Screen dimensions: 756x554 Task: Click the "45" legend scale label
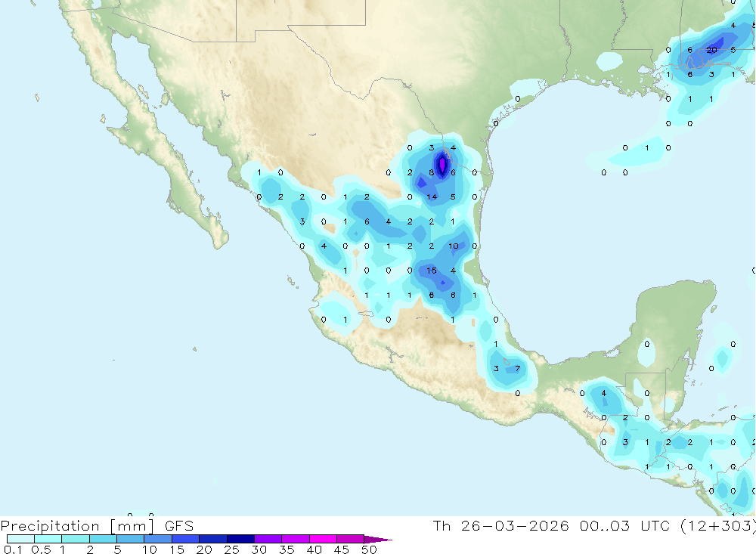coord(342,549)
